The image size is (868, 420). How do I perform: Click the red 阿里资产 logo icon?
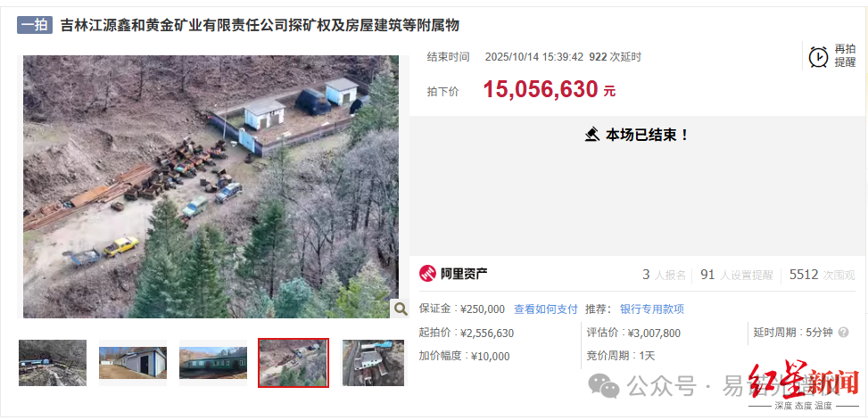[427, 274]
